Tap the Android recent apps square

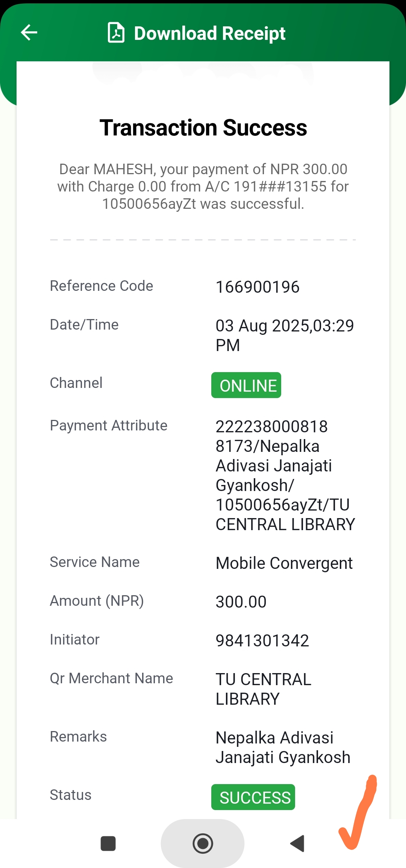pos(108,843)
